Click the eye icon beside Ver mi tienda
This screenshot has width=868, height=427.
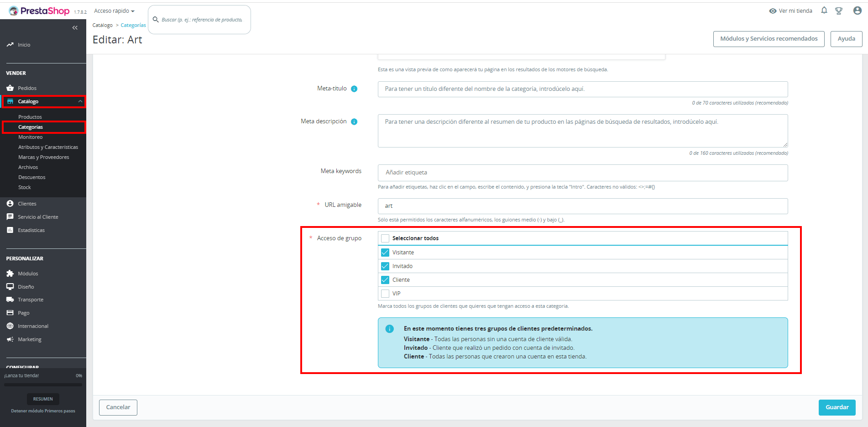[x=773, y=11]
